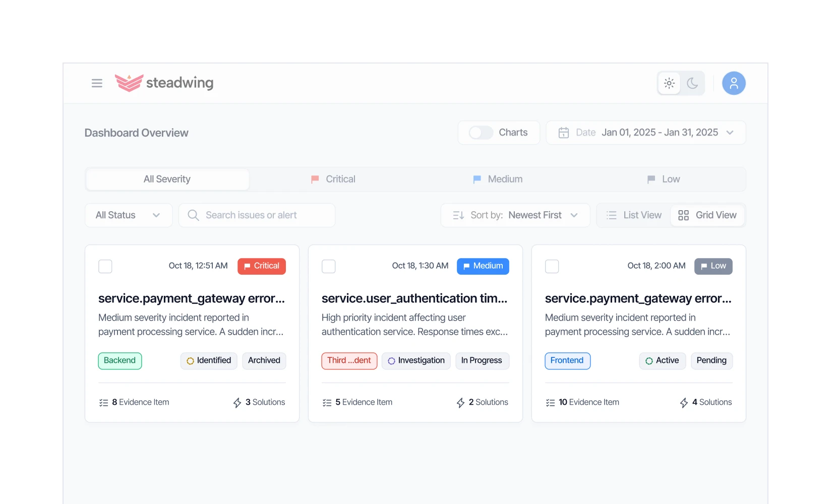This screenshot has width=833, height=504.
Task: Click the 3 Solutions text
Action: [x=265, y=402]
